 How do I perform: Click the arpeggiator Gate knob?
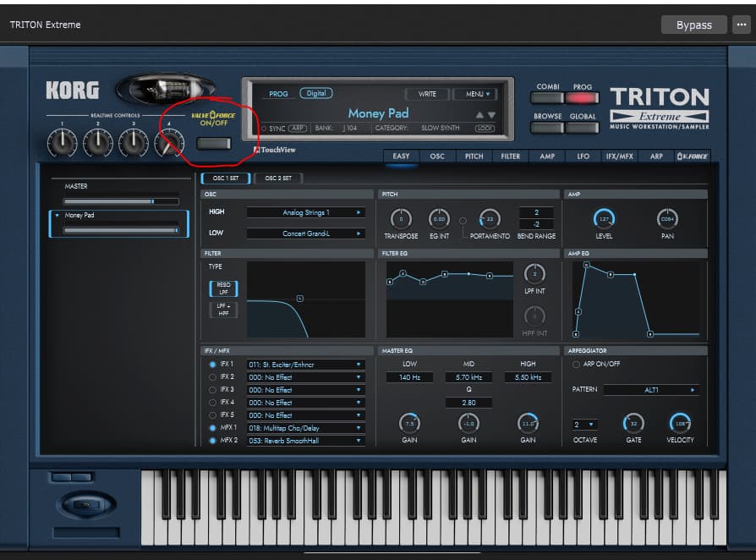633,424
